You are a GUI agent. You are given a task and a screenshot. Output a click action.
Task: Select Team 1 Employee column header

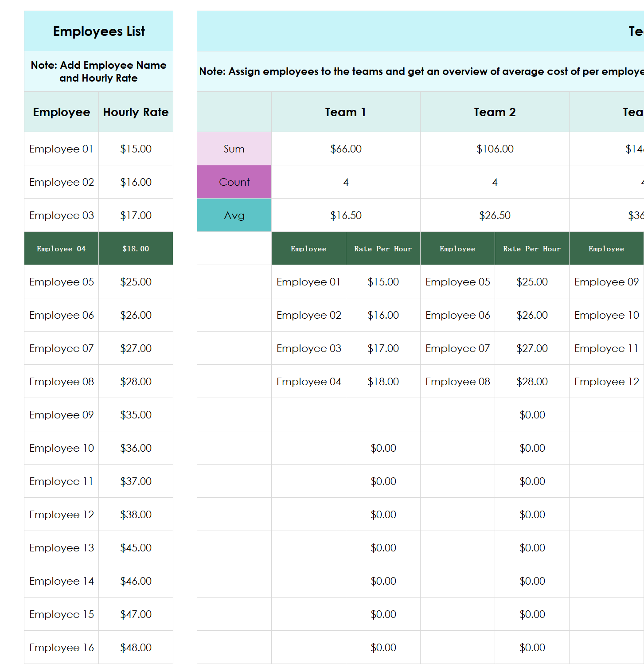coord(308,248)
